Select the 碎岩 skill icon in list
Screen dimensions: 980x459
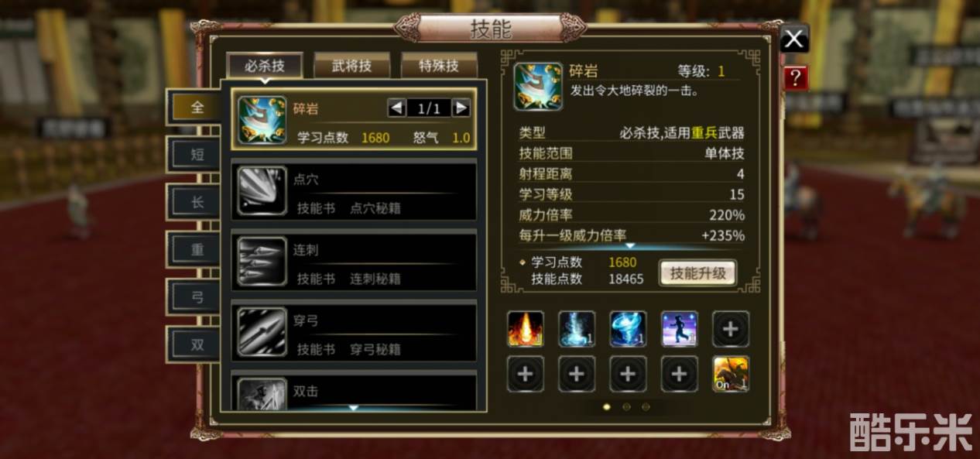point(262,119)
